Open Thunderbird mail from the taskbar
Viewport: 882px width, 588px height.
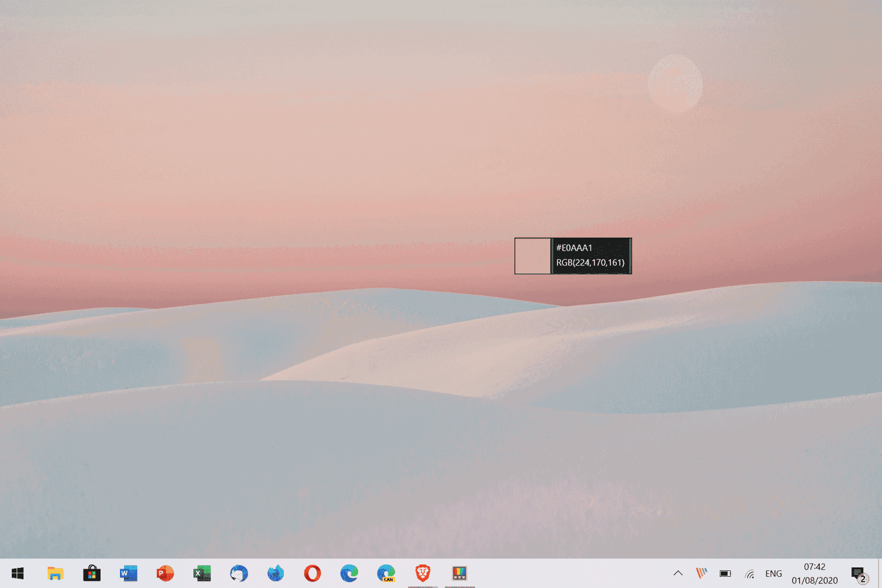coord(239,573)
